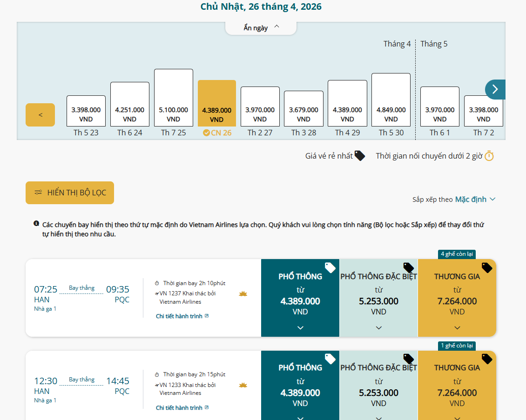Click the Vietnam Airlines lotus logo for flight VN 1237
The width and height of the screenshot is (526, 420).
(x=243, y=294)
